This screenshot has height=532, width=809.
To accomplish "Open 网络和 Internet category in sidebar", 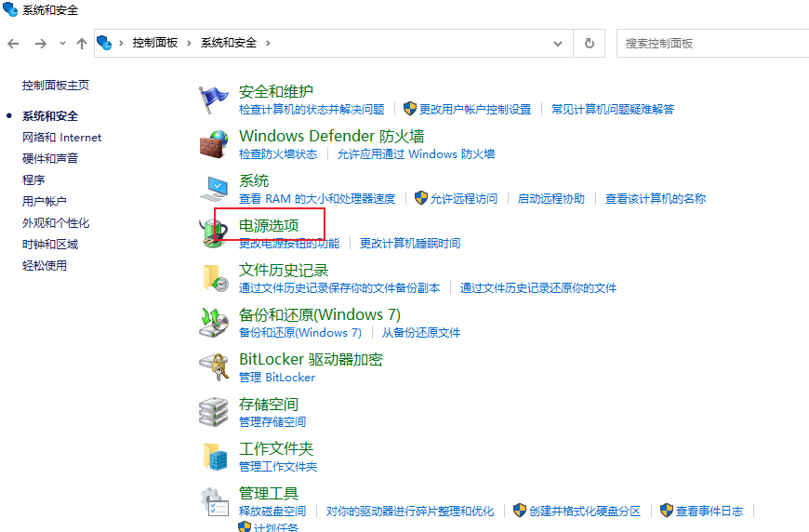I will 62,138.
